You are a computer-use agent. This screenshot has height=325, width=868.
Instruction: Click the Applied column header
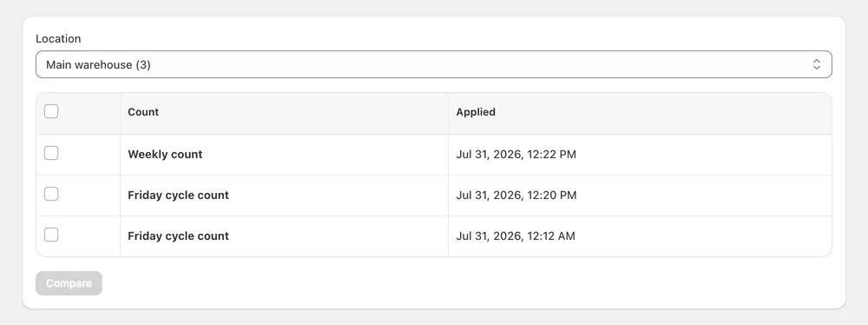476,112
